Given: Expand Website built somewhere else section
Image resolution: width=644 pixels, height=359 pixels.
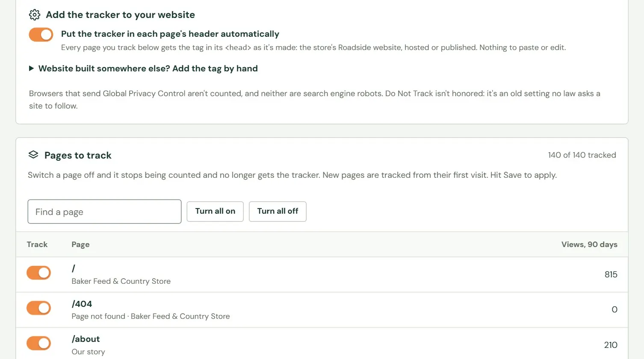Looking at the screenshot, I should [x=148, y=68].
